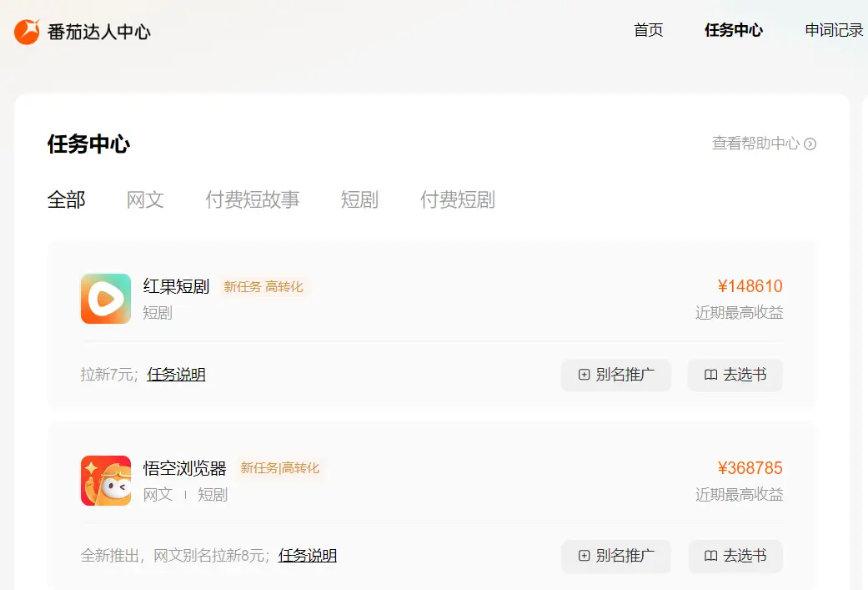This screenshot has height=590, width=868.
Task: Click 全新推出，网文别名拉新8元 description text
Action: (x=175, y=556)
